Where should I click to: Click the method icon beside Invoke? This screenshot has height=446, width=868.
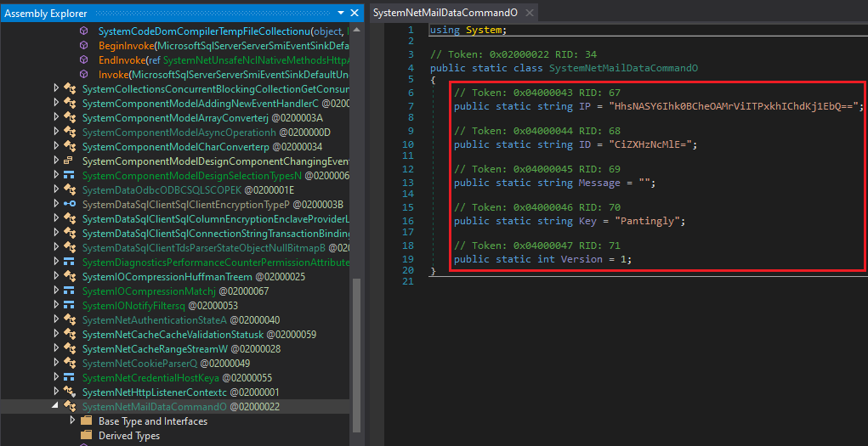(83, 74)
